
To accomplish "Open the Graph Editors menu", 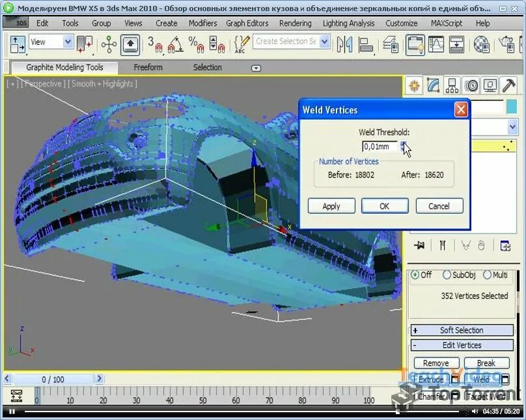I will pyautogui.click(x=247, y=23).
